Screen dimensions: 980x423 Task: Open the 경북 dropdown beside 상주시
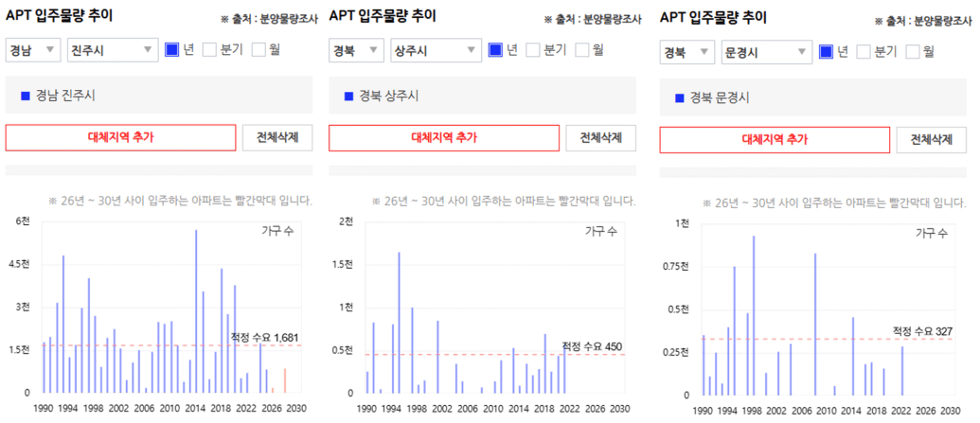356,50
